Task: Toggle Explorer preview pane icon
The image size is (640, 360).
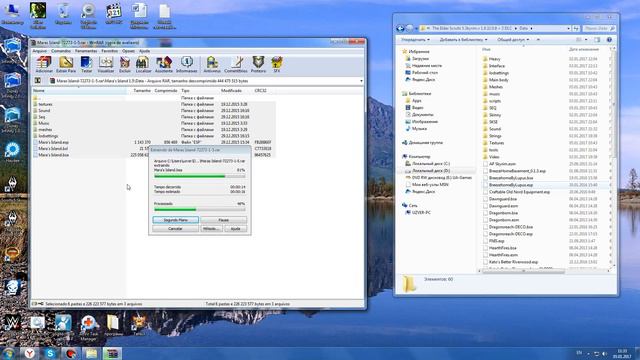Action: point(597,40)
